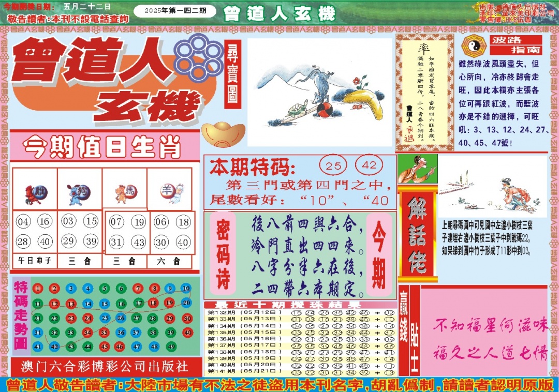
Task: Open the treasure map mouse illustration
Action: [x=319, y=92]
